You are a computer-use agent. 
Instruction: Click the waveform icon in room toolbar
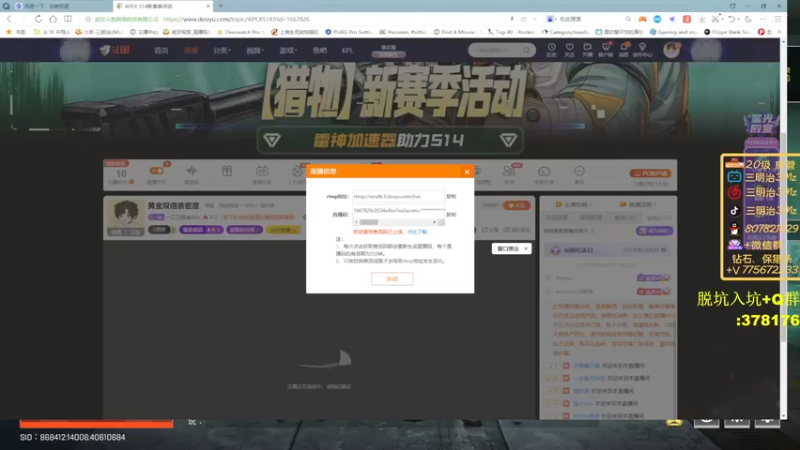192,171
